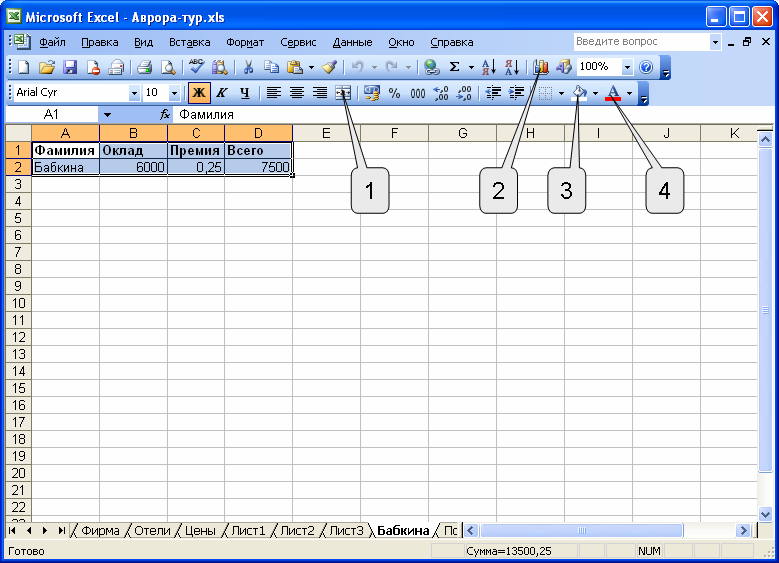779x563 pixels.
Task: Click the insert function fx button
Action: 165,114
